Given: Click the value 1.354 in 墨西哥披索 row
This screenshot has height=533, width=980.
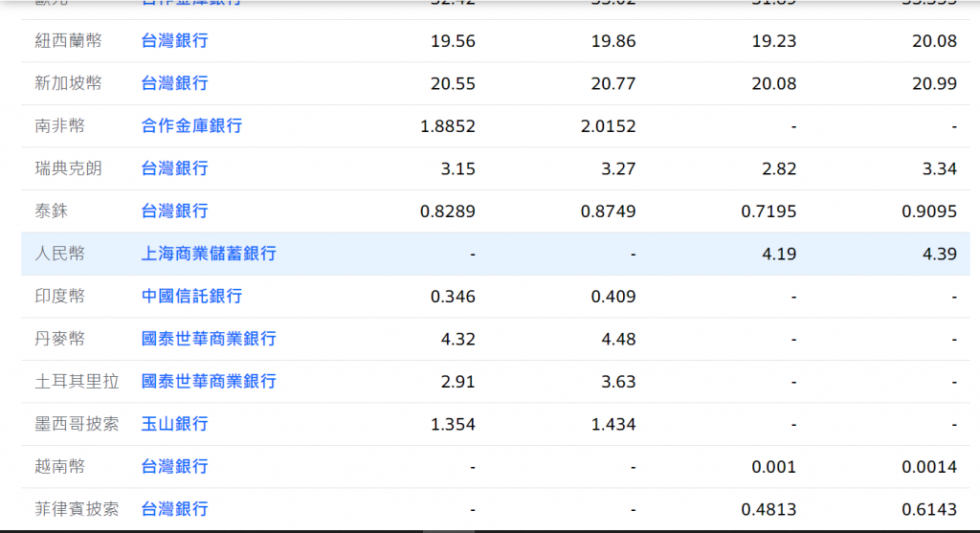Looking at the screenshot, I should click(x=453, y=424).
